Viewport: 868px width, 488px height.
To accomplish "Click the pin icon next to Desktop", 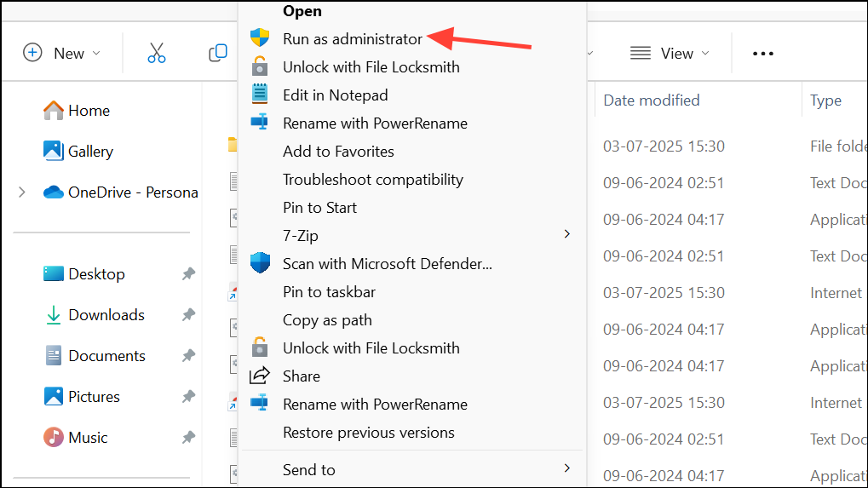I will point(188,274).
